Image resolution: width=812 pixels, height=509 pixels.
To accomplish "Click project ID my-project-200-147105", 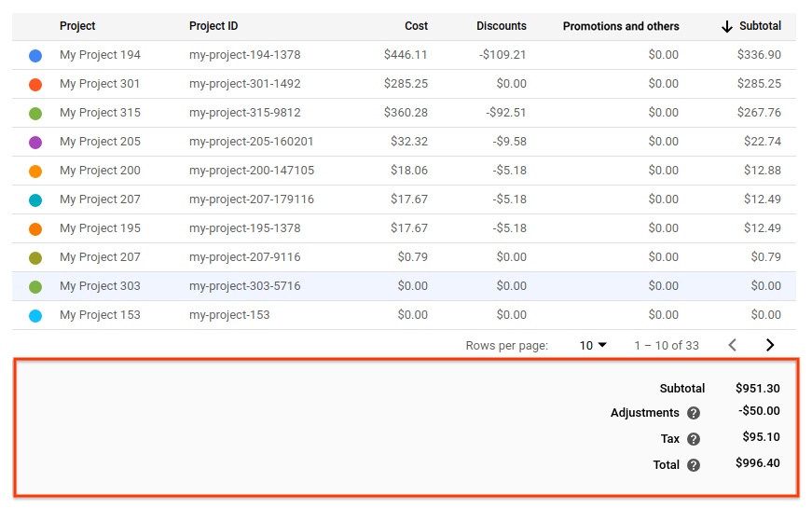I will click(x=252, y=171).
